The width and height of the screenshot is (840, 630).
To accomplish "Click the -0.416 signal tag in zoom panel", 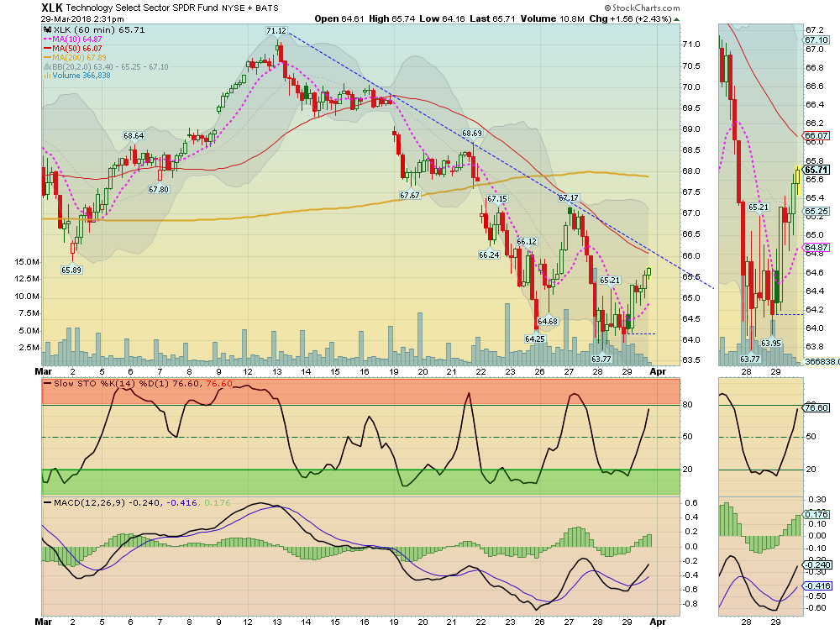I will 817,585.
